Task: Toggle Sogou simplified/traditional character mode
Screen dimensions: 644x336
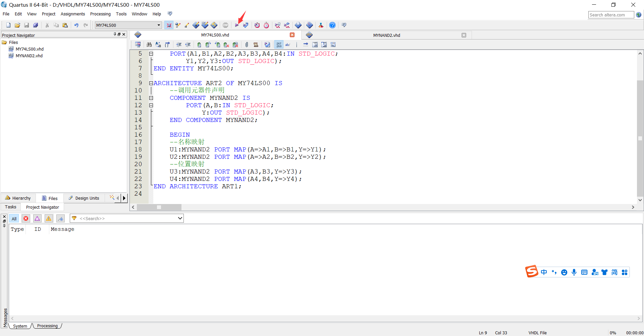Action: pyautogui.click(x=614, y=272)
